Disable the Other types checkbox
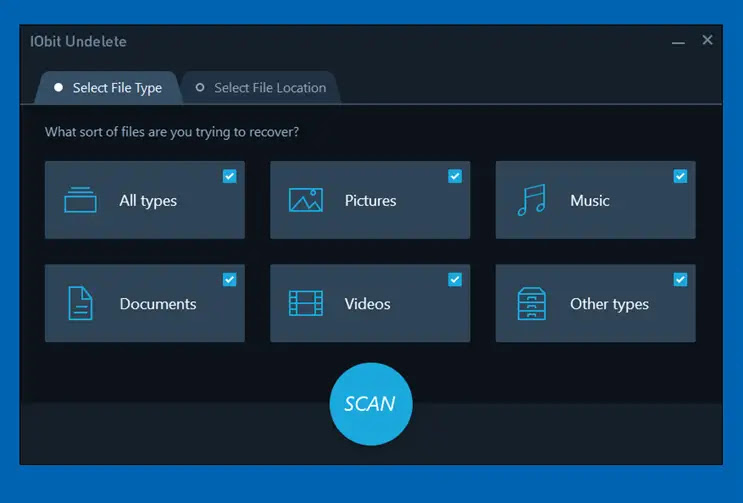Viewport: 743px width, 503px height. pos(680,279)
